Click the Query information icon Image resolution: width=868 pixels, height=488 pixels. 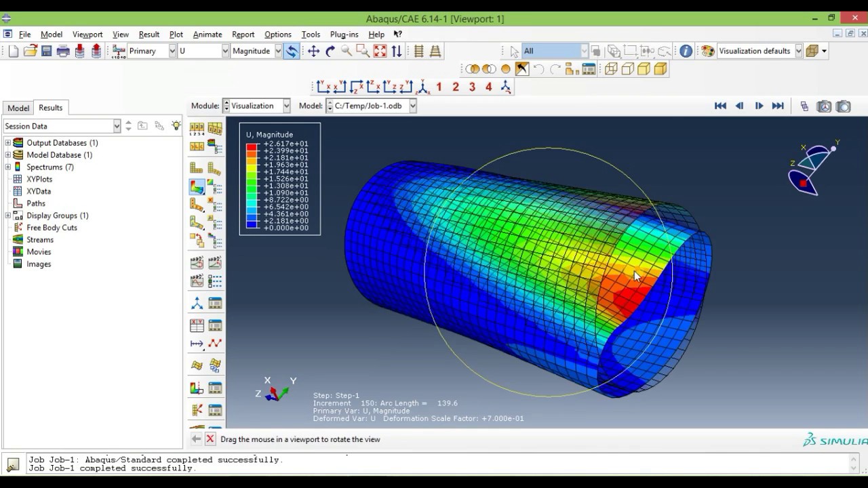[686, 51]
